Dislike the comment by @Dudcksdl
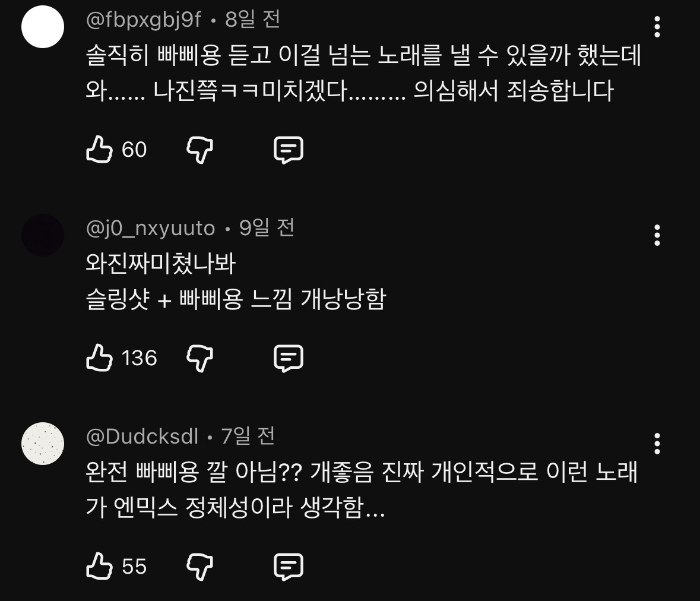 [199, 567]
